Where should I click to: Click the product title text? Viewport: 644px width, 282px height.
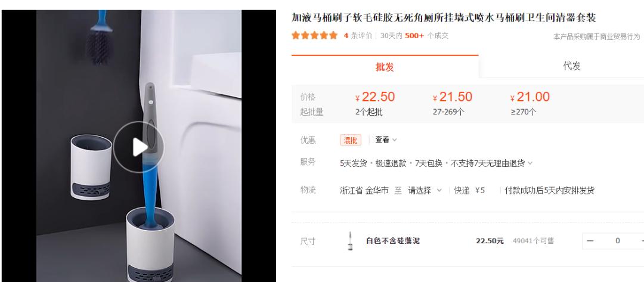444,18
